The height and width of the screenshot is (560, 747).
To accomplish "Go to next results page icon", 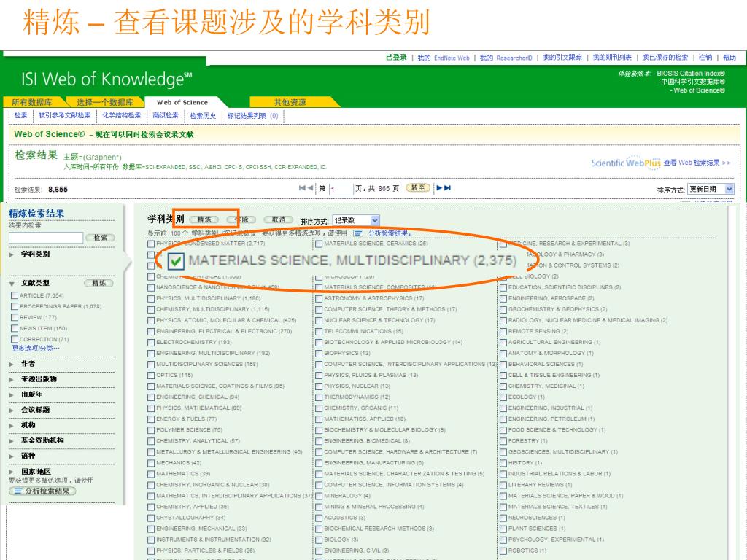I will pyautogui.click(x=439, y=188).
